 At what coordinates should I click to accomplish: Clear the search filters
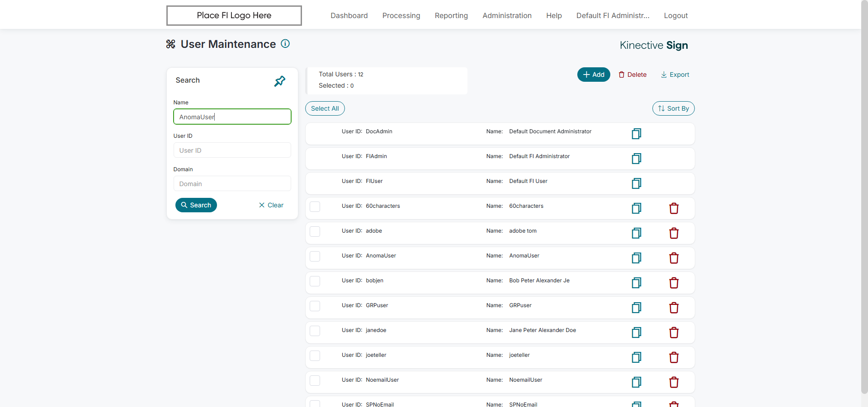[x=271, y=205]
